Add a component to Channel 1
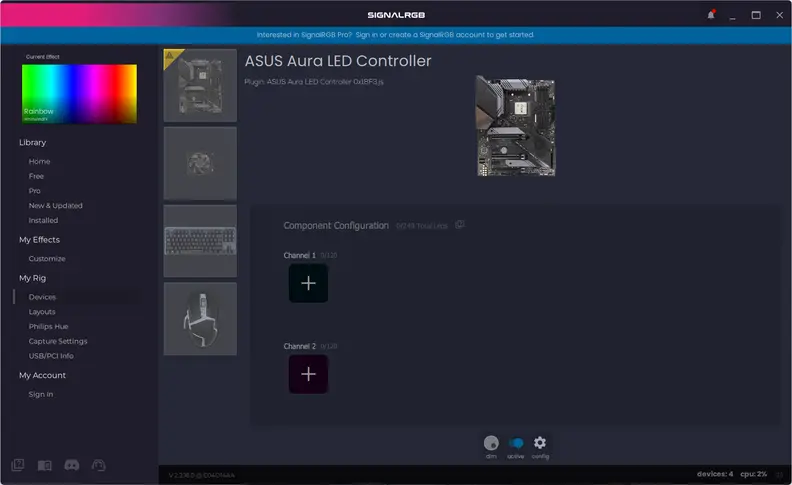 [x=308, y=283]
